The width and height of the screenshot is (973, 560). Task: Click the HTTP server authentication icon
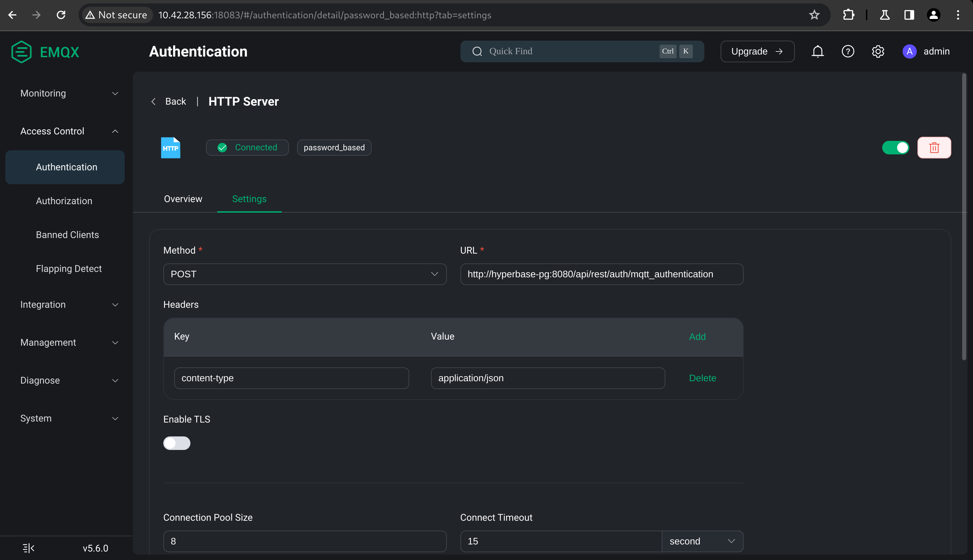tap(170, 147)
